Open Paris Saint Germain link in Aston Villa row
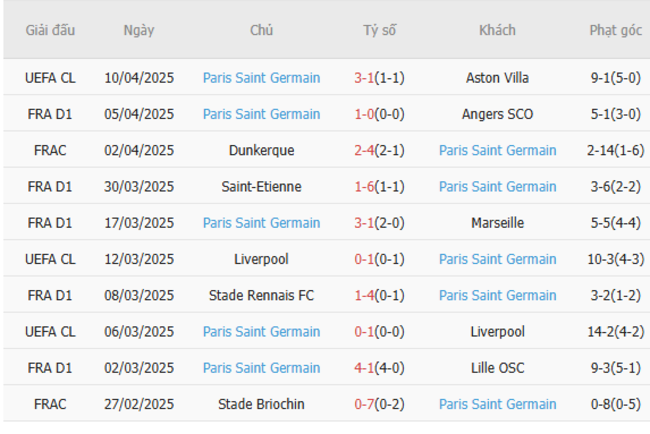 (261, 78)
